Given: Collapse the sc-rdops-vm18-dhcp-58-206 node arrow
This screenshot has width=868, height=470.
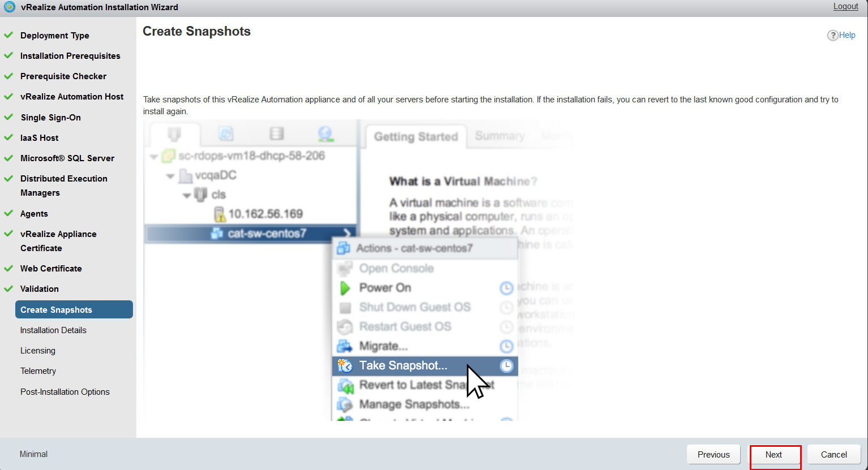Looking at the screenshot, I should point(154,157).
